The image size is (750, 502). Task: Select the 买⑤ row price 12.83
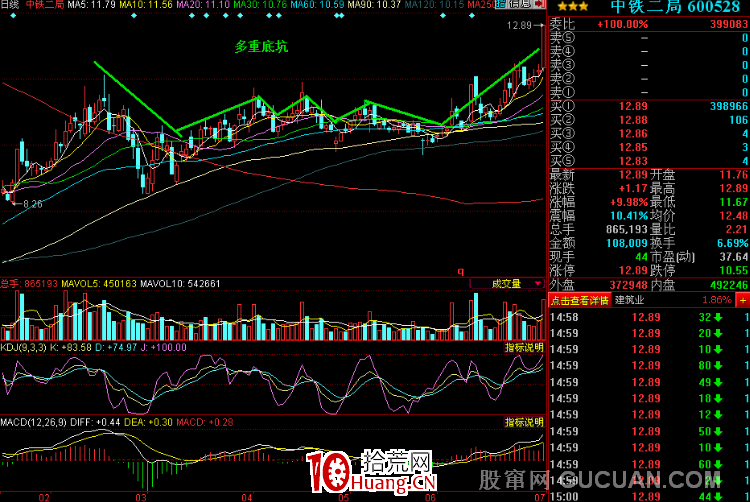633,161
